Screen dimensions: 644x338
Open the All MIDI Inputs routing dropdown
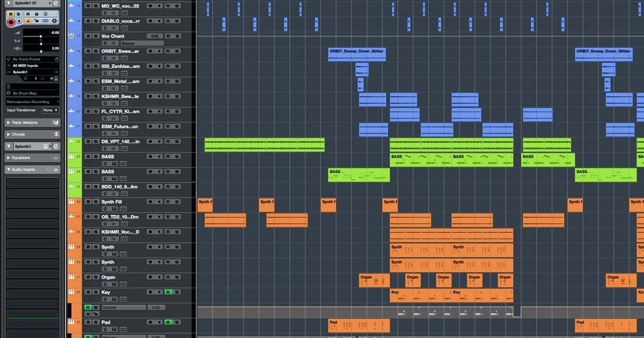pyautogui.click(x=32, y=65)
